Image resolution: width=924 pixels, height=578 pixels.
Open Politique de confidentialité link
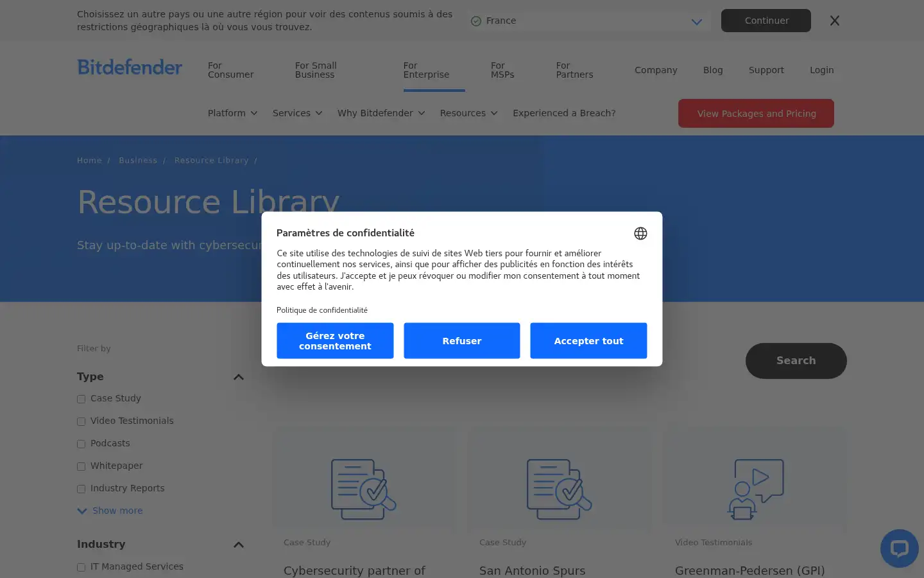coord(322,310)
